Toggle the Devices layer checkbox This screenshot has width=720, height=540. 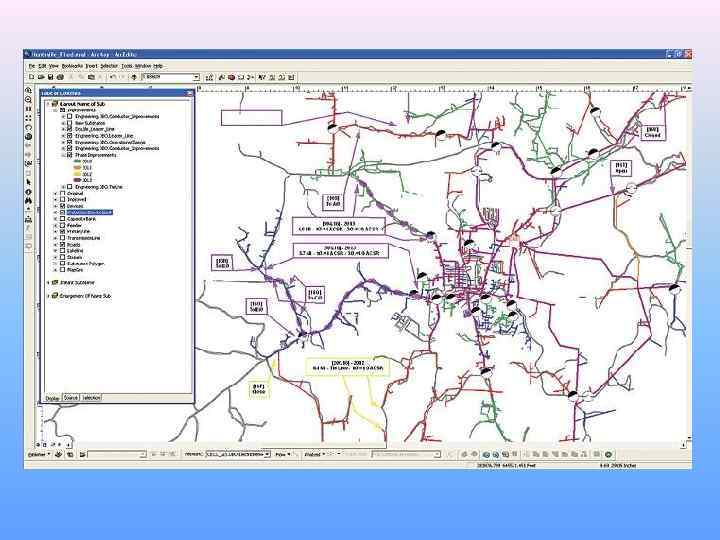(63, 206)
